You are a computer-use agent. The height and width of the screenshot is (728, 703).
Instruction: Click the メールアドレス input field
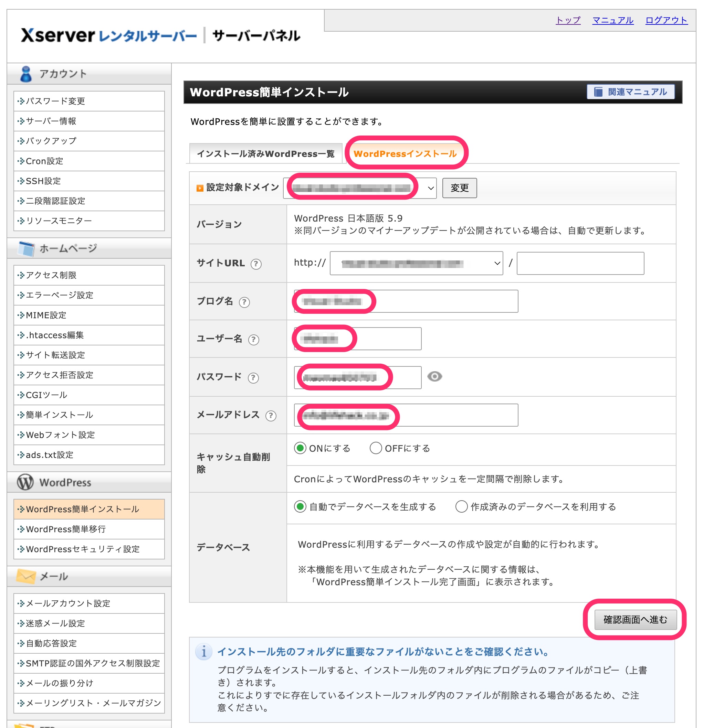[x=406, y=415]
